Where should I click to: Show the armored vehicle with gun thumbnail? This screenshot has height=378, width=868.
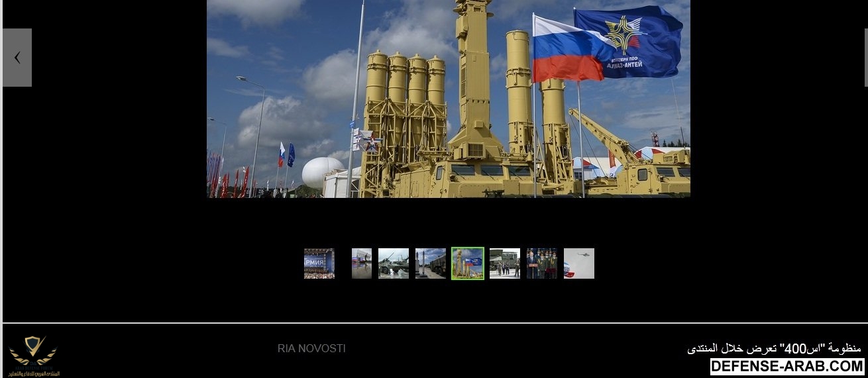coord(394,263)
